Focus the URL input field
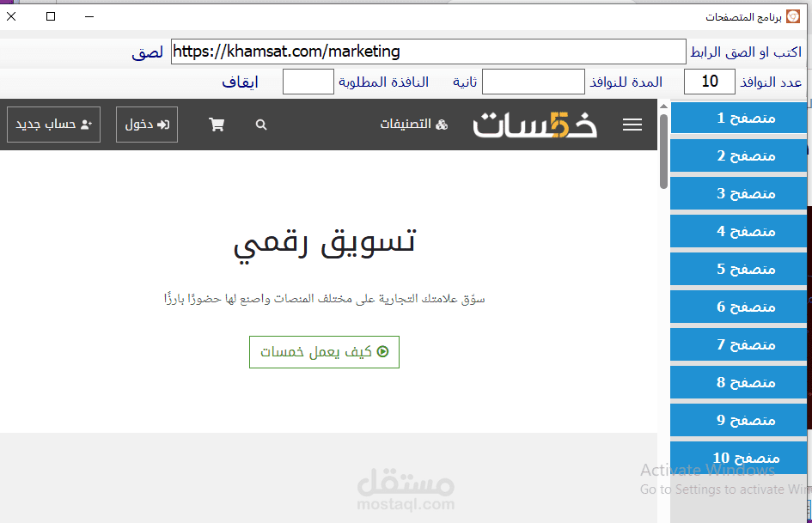Screen dimensions: 812x523 (x=428, y=52)
